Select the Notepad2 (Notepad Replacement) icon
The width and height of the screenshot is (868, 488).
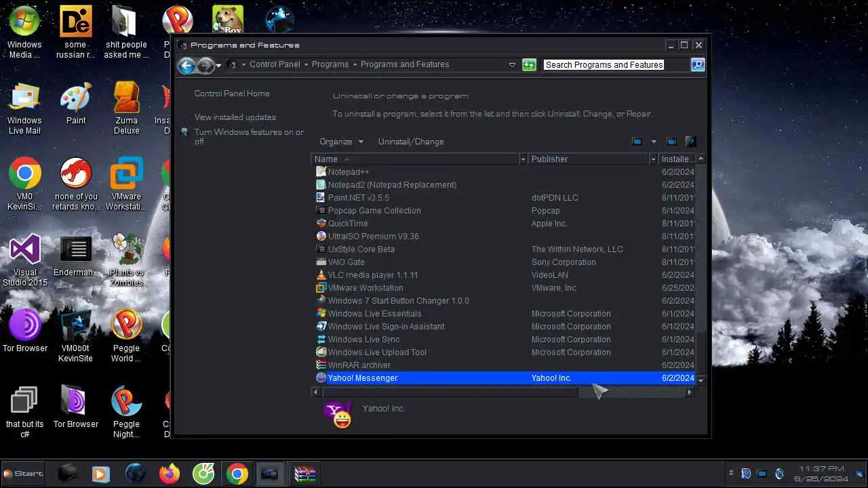pos(321,185)
